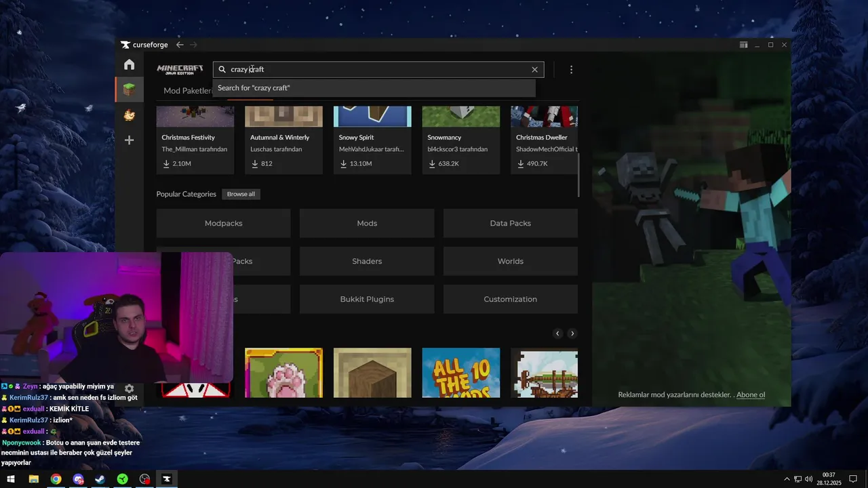The image size is (868, 488).
Task: Open the volume tray icon
Action: tap(808, 479)
